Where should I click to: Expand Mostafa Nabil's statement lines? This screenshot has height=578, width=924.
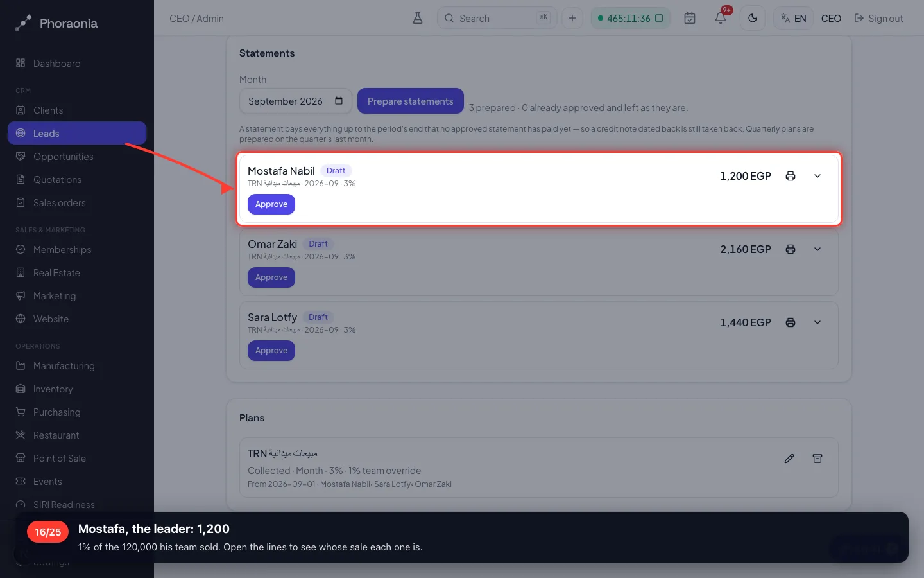pos(817,176)
